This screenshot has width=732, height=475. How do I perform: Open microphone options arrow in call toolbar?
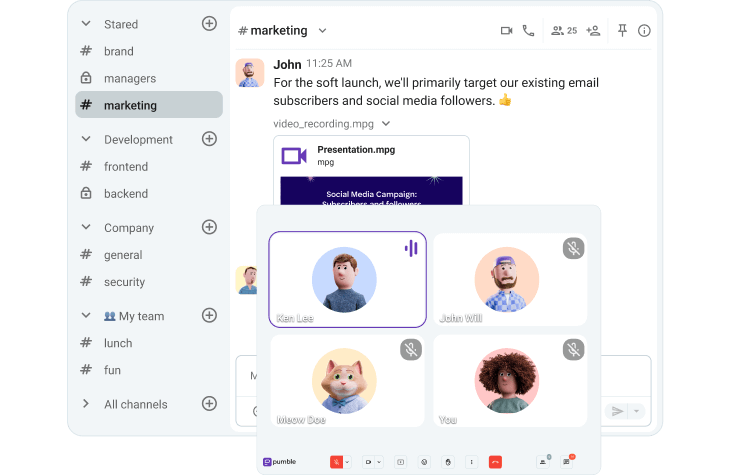coord(347,462)
